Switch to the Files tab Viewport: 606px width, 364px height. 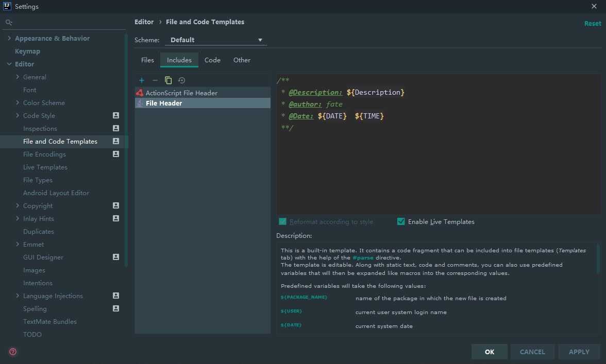click(x=147, y=60)
